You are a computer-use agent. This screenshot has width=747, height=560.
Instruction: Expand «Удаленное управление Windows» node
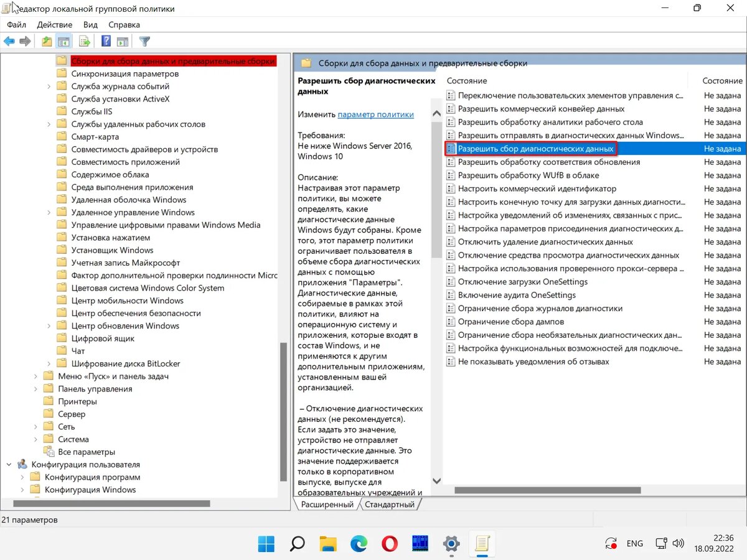coord(49,212)
